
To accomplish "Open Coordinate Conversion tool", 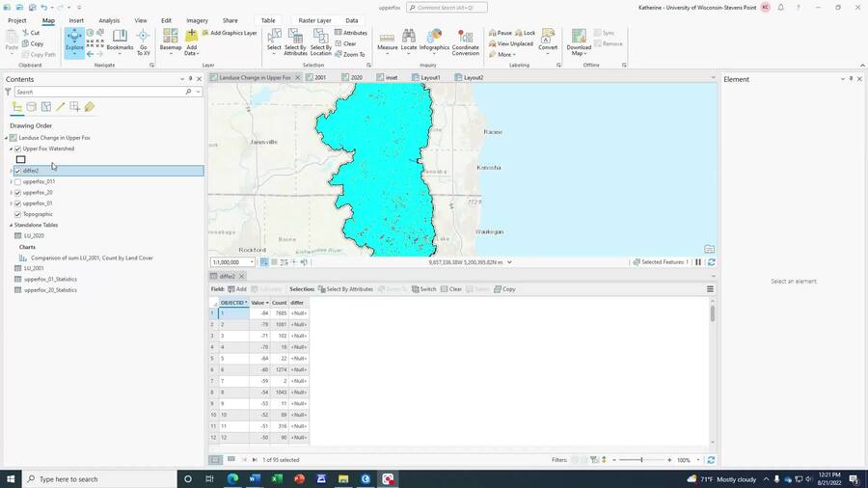I will (466, 42).
